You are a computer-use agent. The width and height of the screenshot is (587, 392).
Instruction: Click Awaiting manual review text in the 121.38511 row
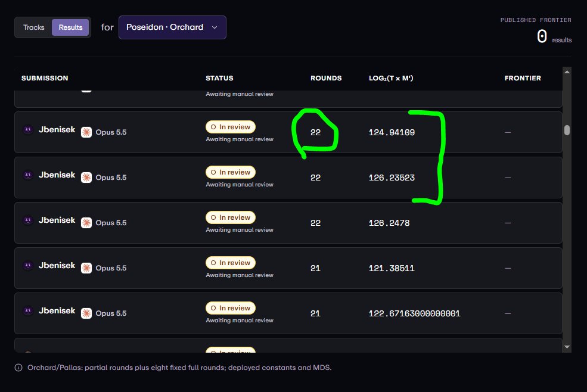pos(239,275)
